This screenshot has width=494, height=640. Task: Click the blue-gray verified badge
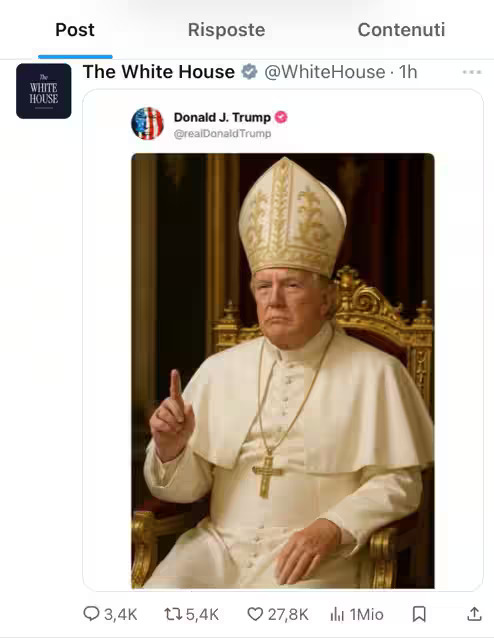(x=249, y=72)
